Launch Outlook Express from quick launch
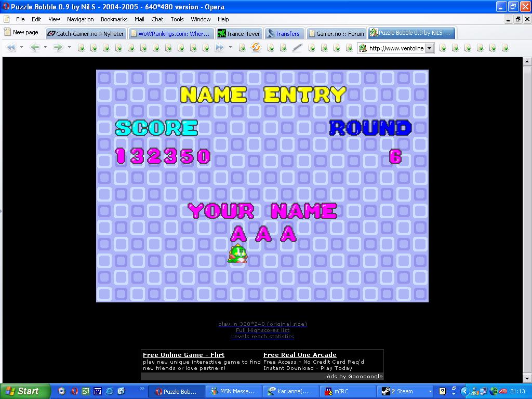Viewport: 532px width, 399px height. click(121, 391)
